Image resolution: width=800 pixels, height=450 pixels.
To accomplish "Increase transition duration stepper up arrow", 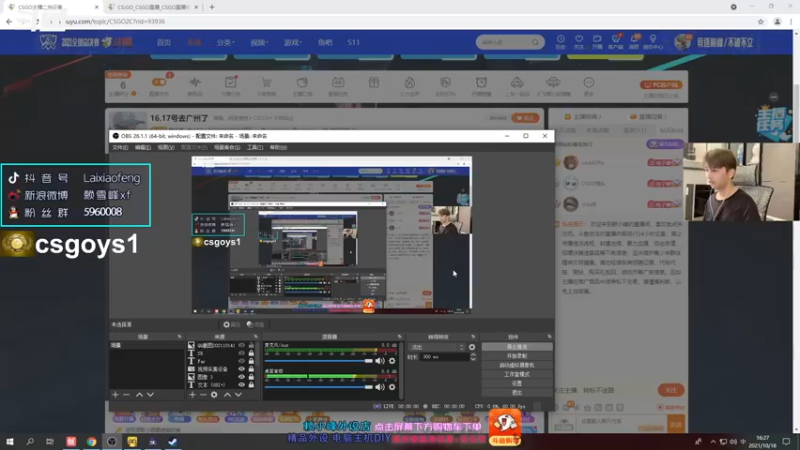I will click(473, 355).
